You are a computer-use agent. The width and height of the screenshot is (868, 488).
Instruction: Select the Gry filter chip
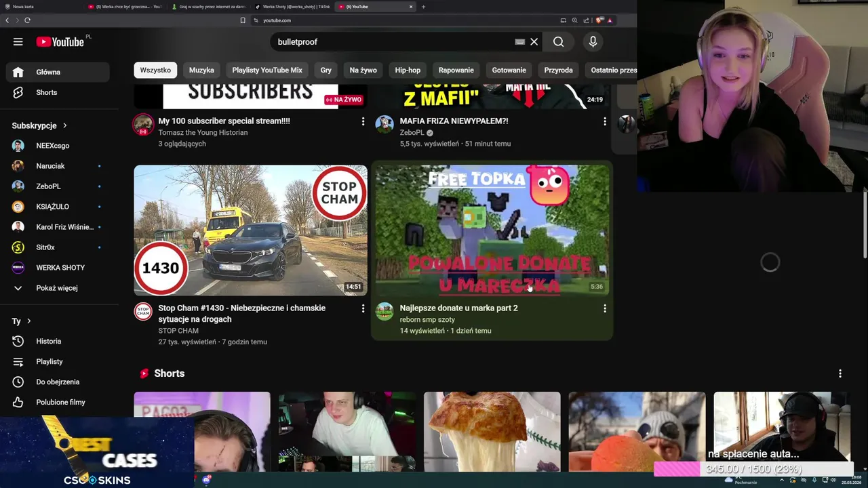(326, 70)
